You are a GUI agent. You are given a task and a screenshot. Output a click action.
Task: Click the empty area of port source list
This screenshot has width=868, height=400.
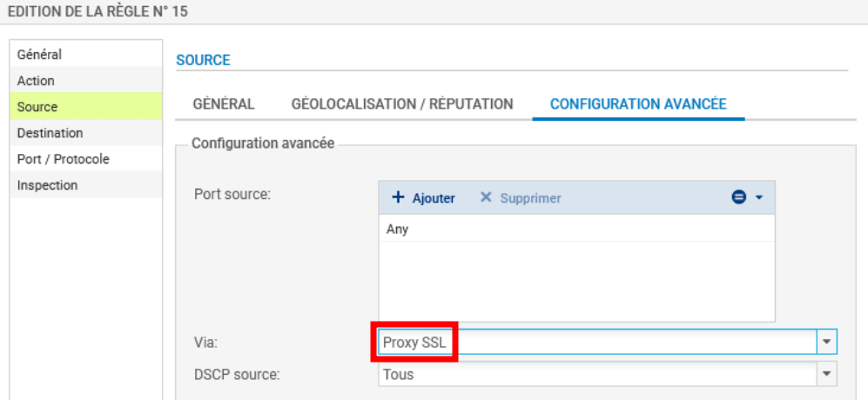(x=575, y=283)
